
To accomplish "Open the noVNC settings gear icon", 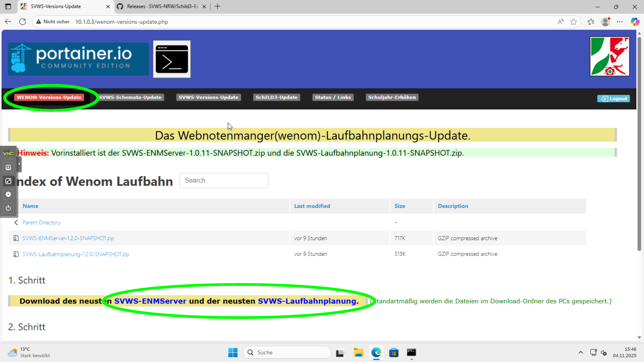I will point(8,194).
